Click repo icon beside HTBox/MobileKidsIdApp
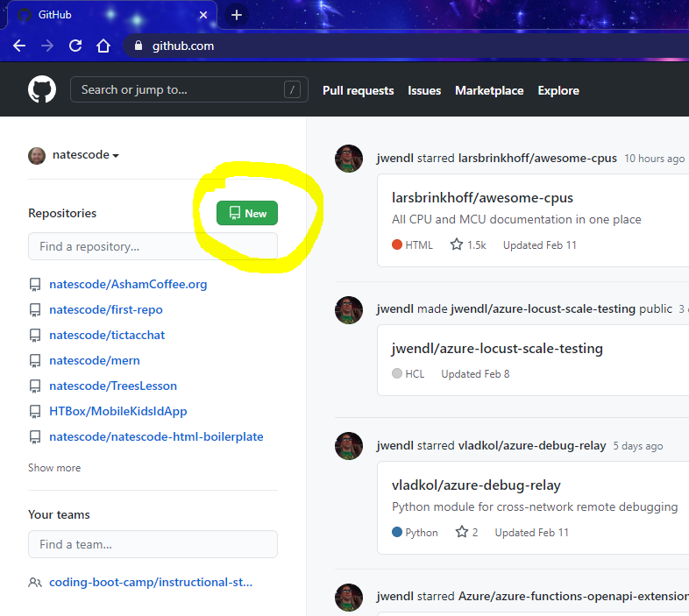The height and width of the screenshot is (616, 689). (35, 412)
